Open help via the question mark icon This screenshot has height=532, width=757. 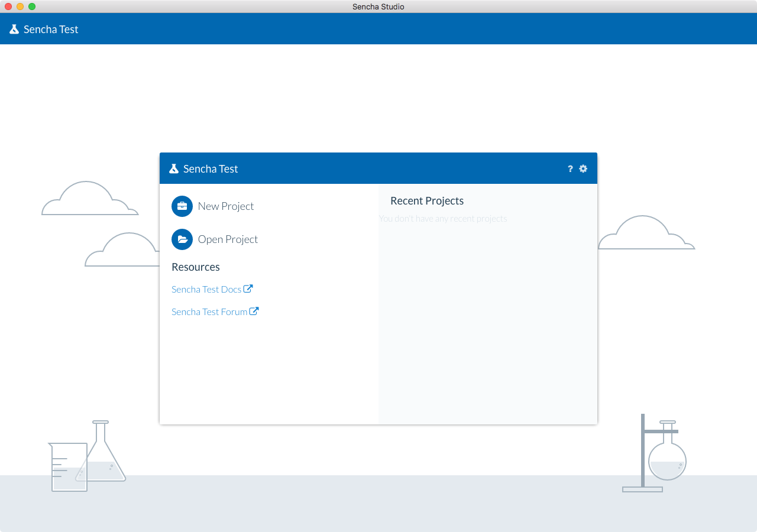[570, 169]
